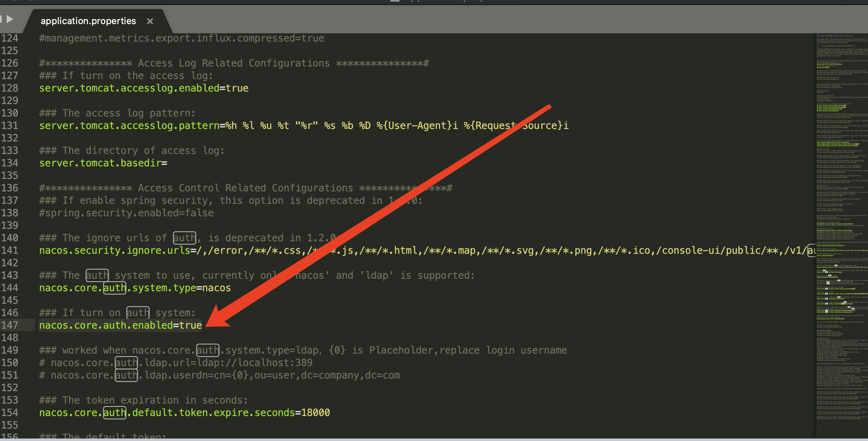Click the #spring.security.enabled=false line
The image size is (868, 441).
tap(126, 213)
